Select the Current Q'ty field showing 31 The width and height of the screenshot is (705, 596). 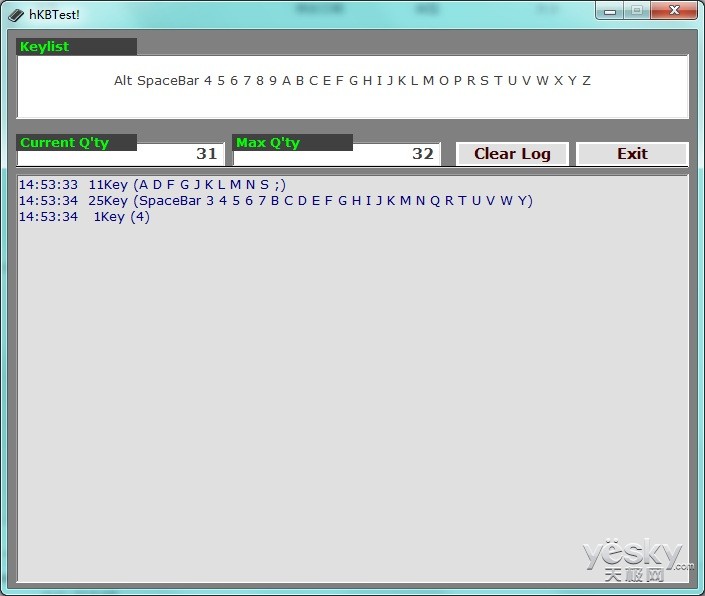pos(120,154)
